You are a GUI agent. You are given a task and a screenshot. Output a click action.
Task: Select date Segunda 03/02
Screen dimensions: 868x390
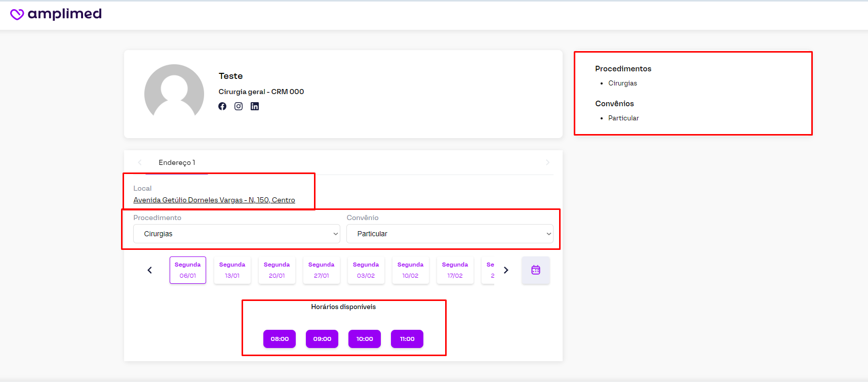366,270
